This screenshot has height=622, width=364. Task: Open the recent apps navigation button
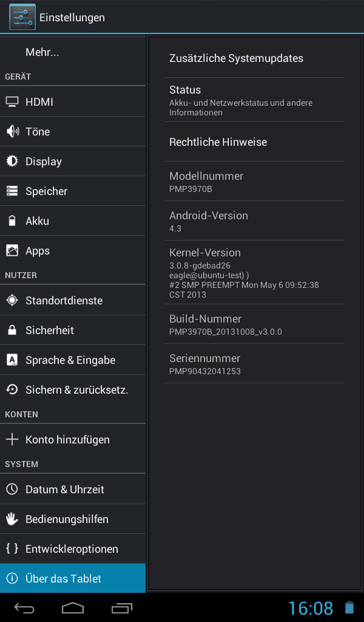[121, 608]
